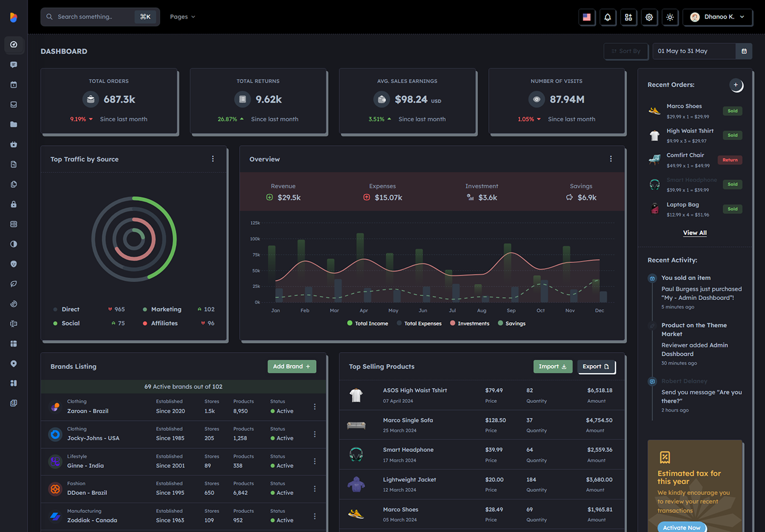Click the View All orders link
The width and height of the screenshot is (765, 532).
point(694,233)
